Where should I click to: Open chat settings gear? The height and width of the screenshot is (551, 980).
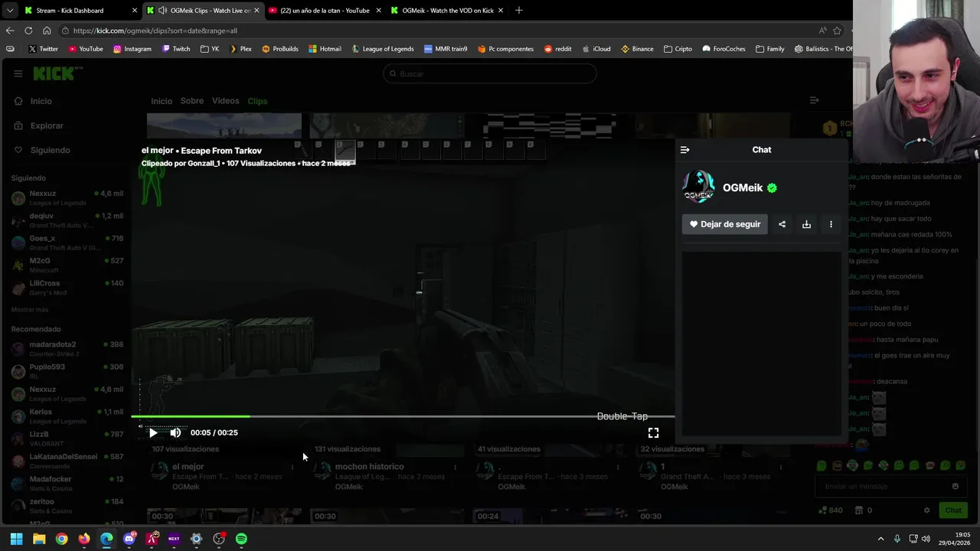926,510
